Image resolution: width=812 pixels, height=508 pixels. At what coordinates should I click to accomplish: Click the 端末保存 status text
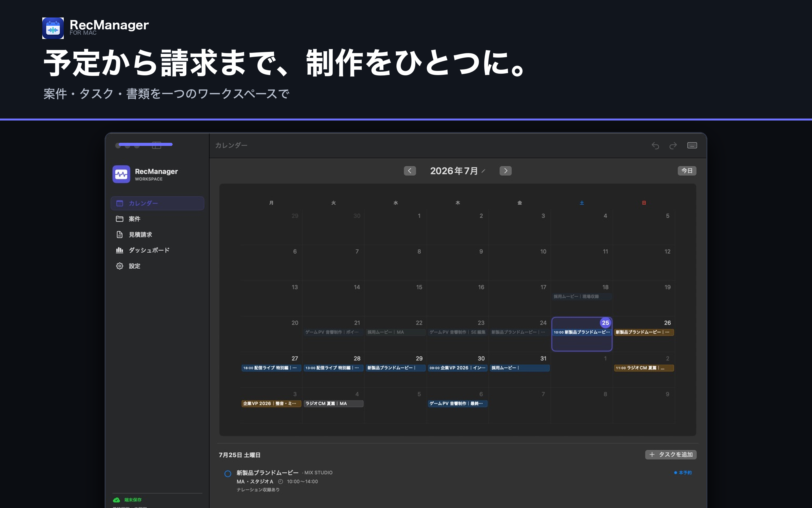click(133, 500)
